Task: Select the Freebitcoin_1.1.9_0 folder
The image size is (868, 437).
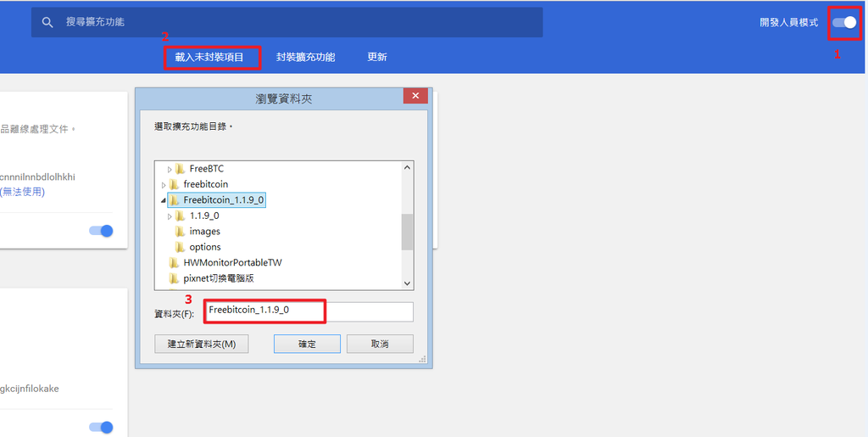Action: pos(224,200)
